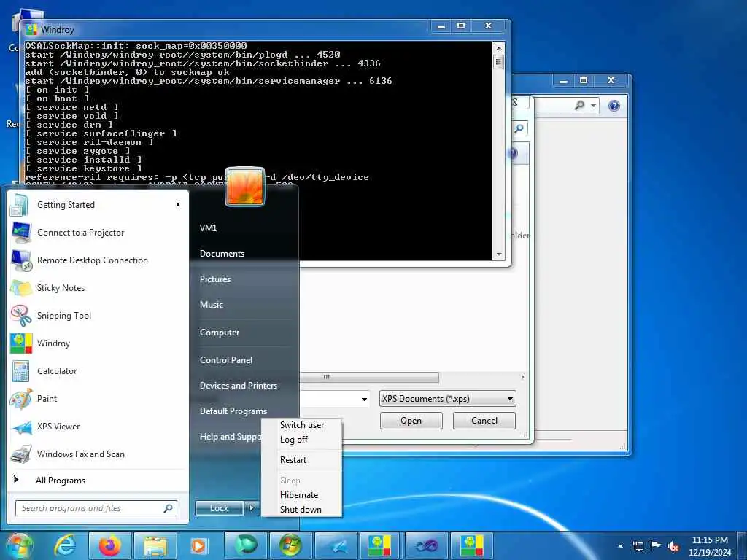
Task: Open the network tray icon
Action: 638,546
